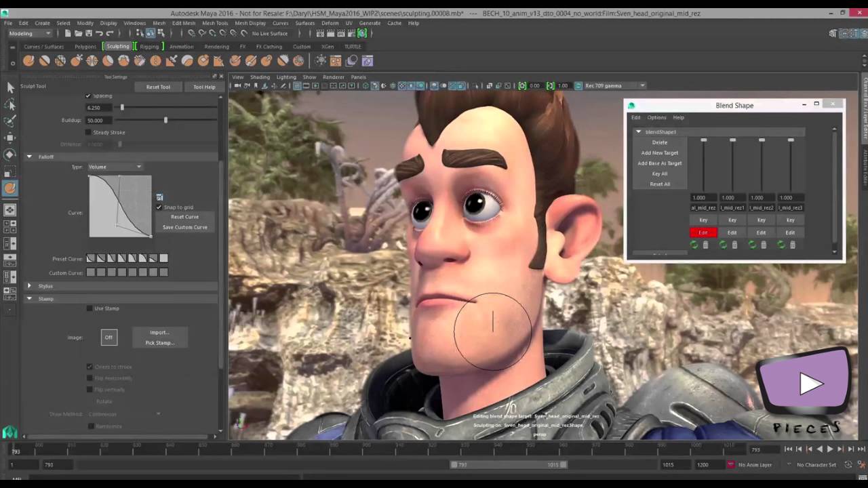Screen dimensions: 868x488
Task: Click green refresh icon under al_mid_rez
Action: 694,245
